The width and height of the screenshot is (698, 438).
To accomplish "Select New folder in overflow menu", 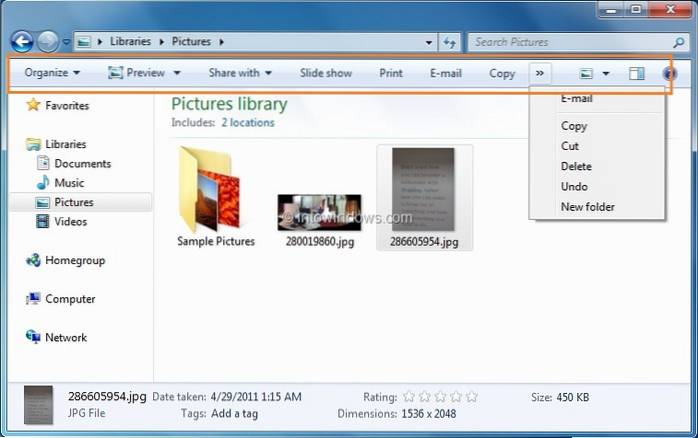I will [587, 207].
